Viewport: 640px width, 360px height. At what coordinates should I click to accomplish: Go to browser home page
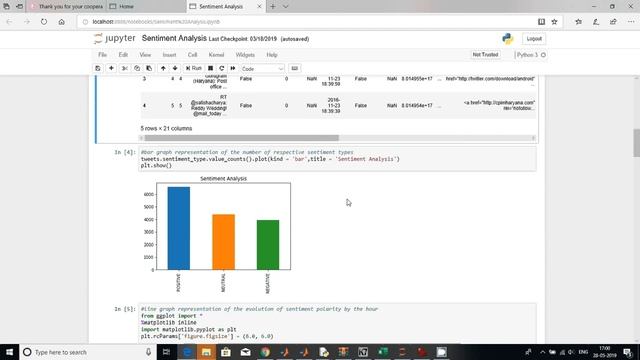pos(61,22)
